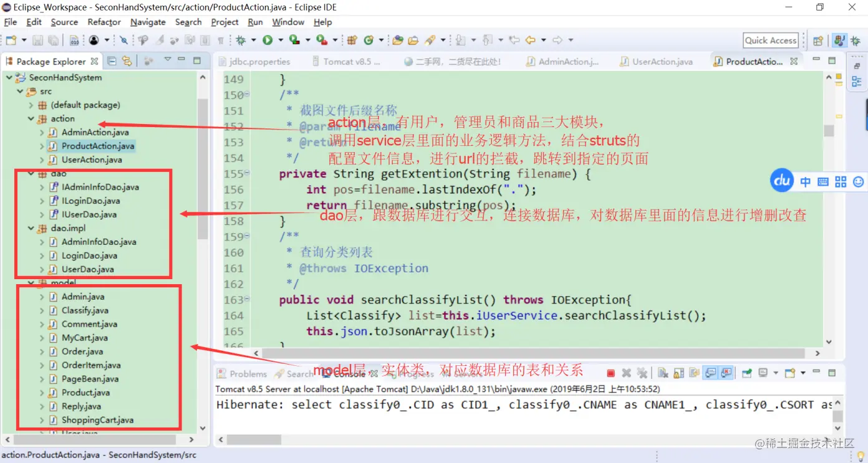Click the toggle mark occurrences pilcrow icon

221,40
